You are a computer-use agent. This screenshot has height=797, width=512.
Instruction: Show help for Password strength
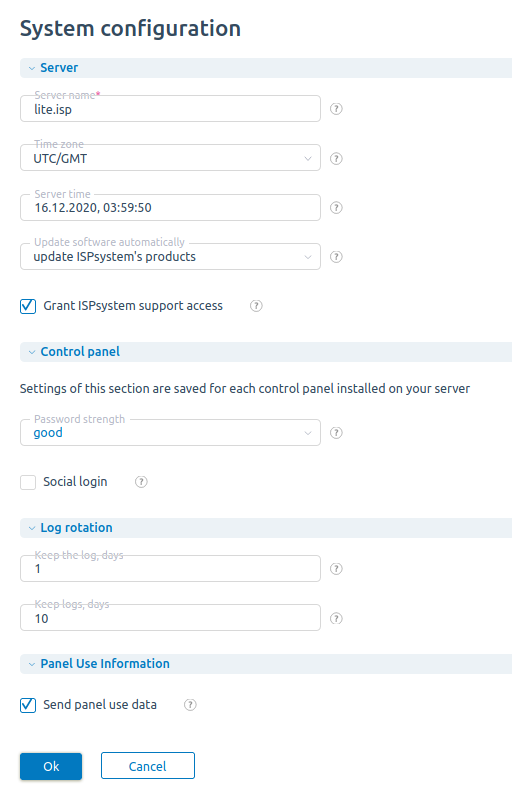[x=336, y=433]
